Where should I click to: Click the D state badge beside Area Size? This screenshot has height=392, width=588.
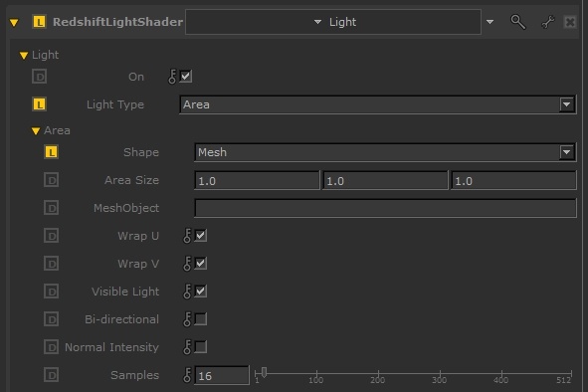pos(52,180)
